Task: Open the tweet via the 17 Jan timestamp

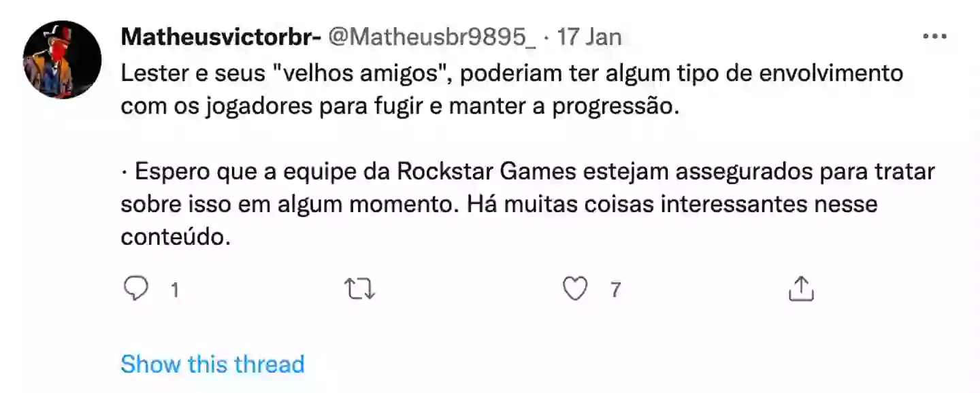Action: click(x=589, y=38)
